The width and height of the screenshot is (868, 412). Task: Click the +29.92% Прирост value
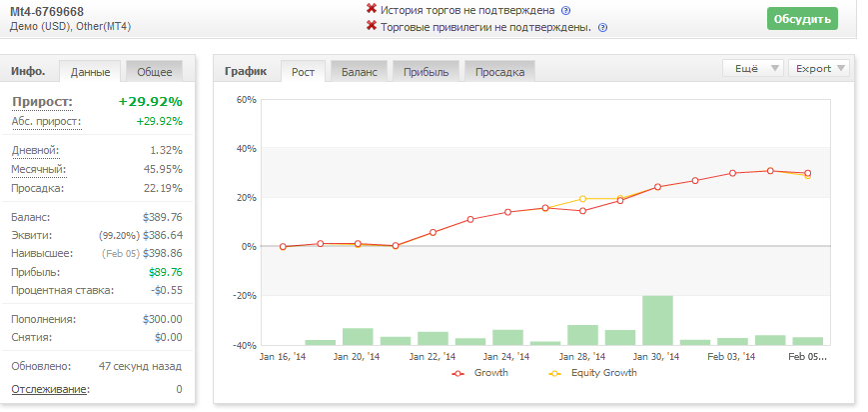click(x=151, y=102)
